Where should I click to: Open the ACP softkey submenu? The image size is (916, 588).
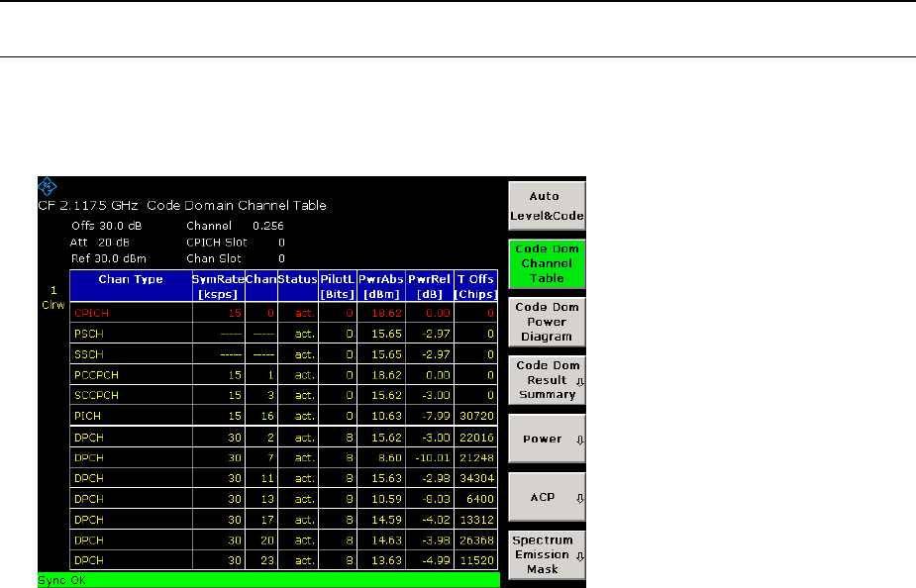(547, 497)
